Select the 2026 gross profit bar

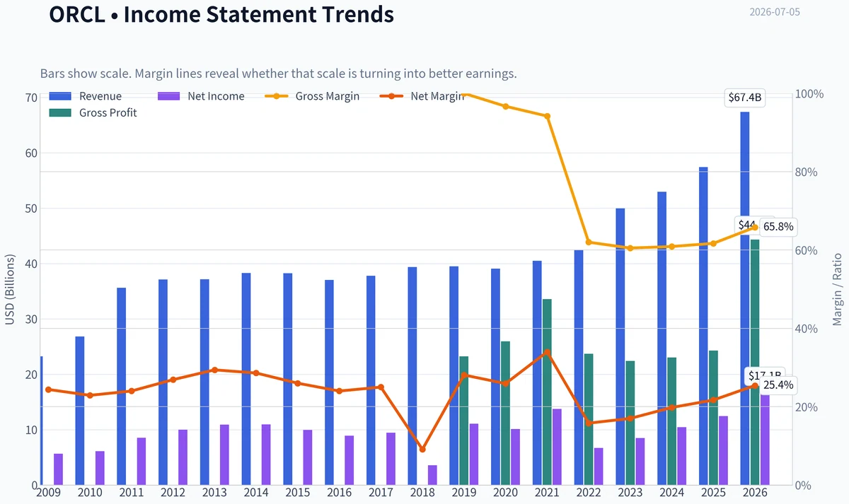point(755,362)
